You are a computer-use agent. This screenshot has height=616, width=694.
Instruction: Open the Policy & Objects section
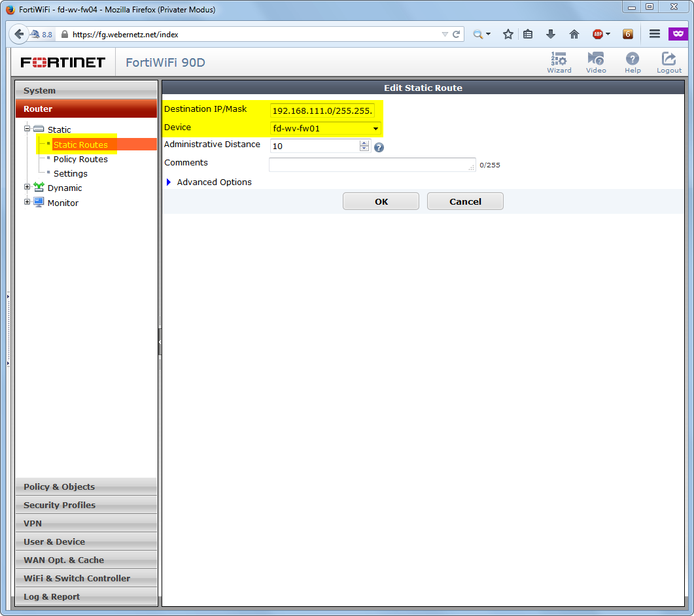coord(86,487)
